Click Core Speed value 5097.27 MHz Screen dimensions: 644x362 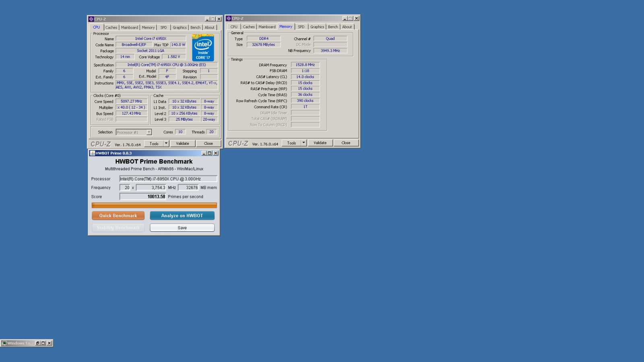point(132,101)
